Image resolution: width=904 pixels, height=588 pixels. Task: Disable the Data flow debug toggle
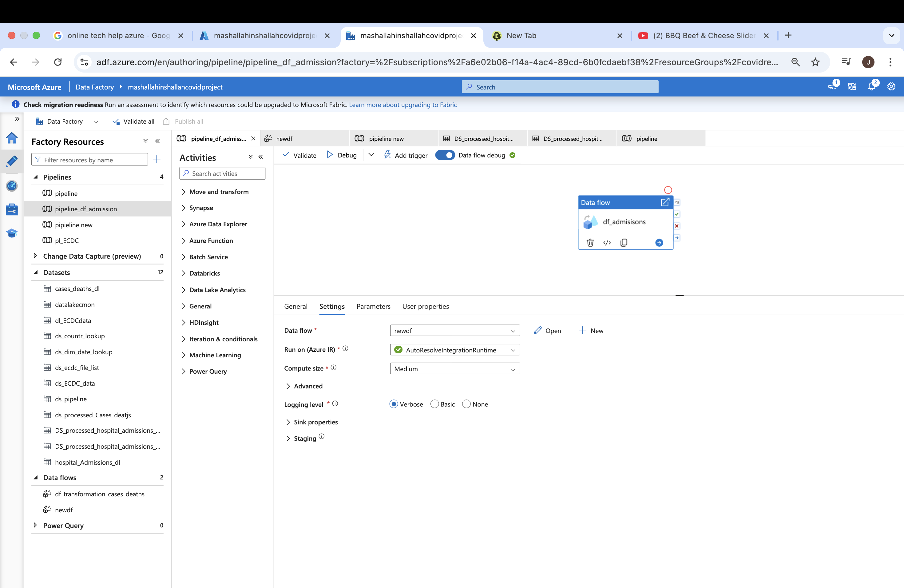pyautogui.click(x=445, y=155)
